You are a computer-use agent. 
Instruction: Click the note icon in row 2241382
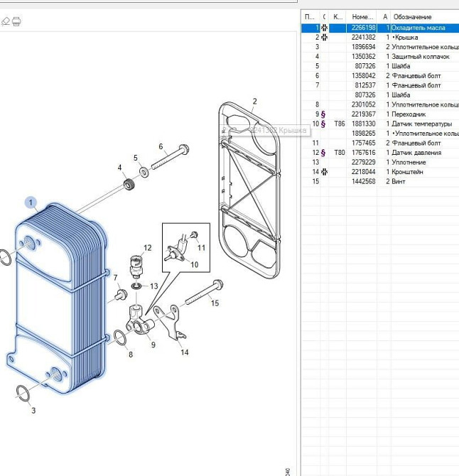coord(324,38)
